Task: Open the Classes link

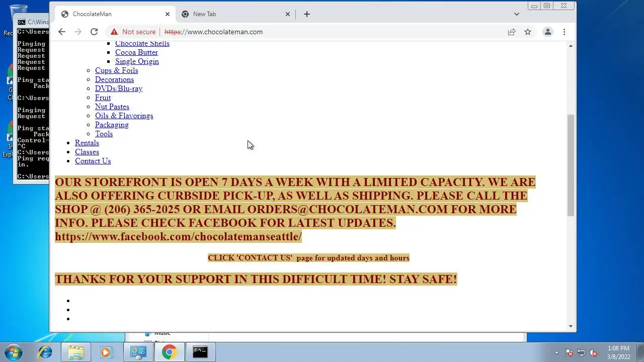Action: pos(87,152)
